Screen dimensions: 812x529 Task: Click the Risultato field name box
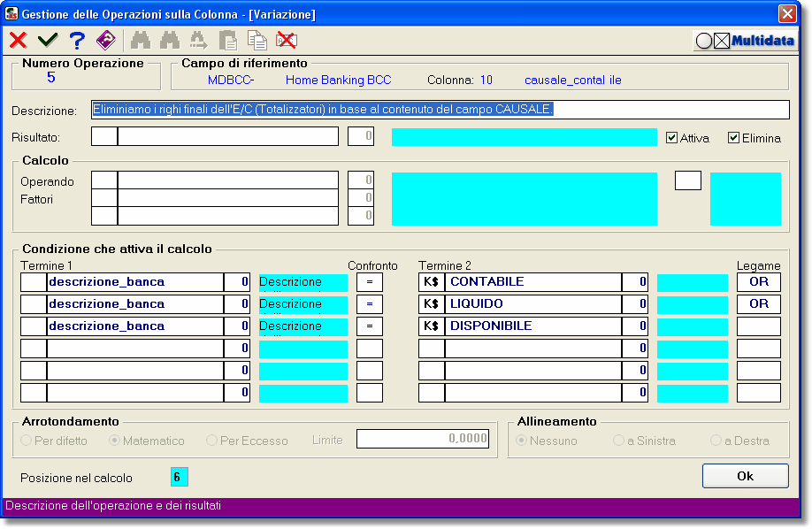228,137
